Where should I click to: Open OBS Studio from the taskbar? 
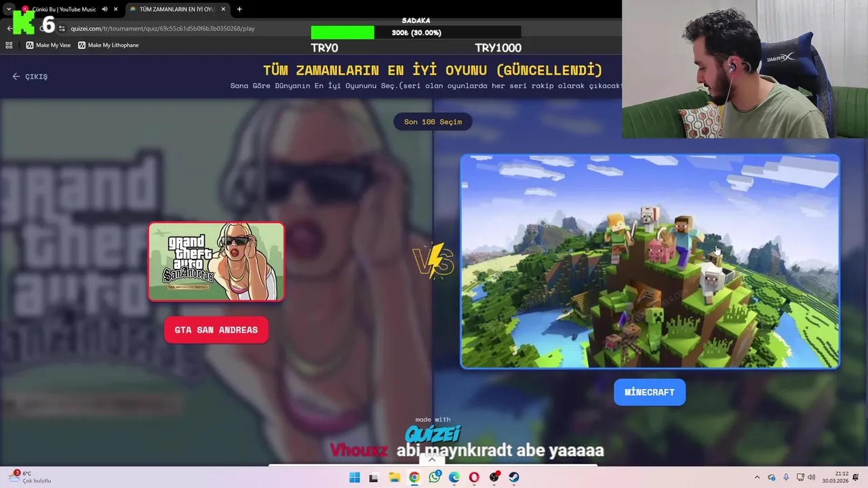click(494, 478)
